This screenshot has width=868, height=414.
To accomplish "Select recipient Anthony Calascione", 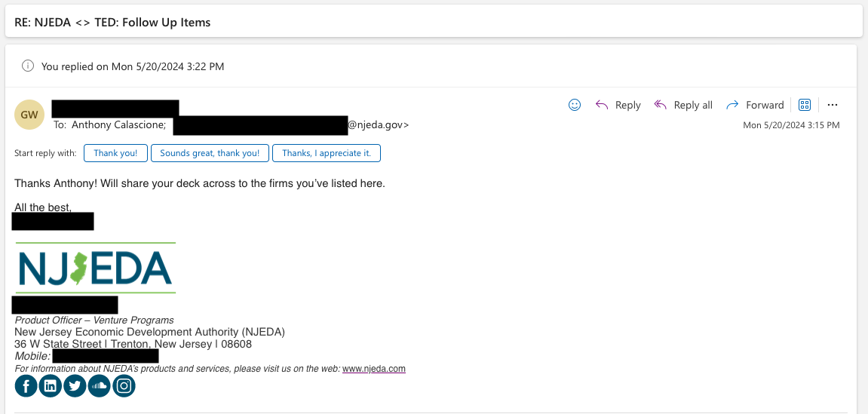I will [x=118, y=125].
